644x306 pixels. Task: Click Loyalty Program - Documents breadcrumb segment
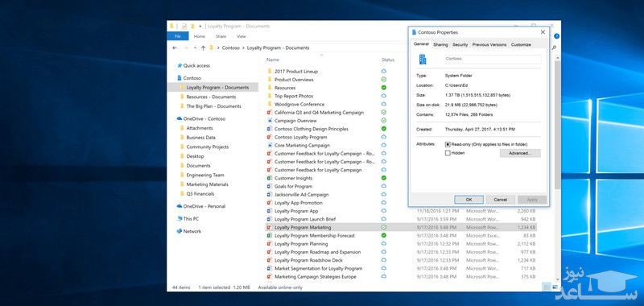pos(278,48)
